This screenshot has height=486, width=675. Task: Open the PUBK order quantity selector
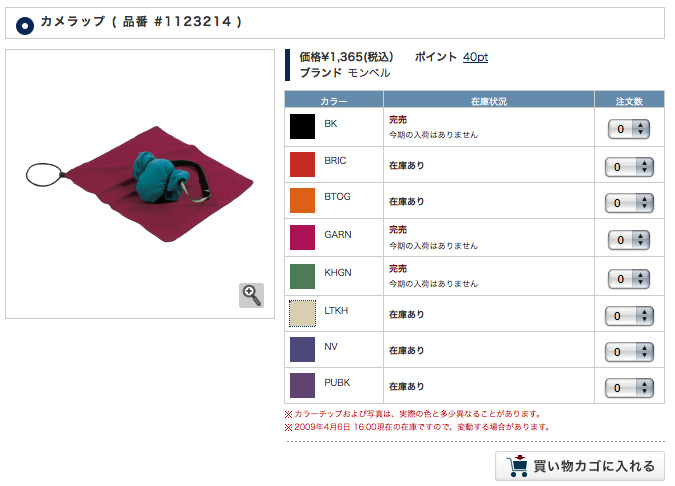629,388
